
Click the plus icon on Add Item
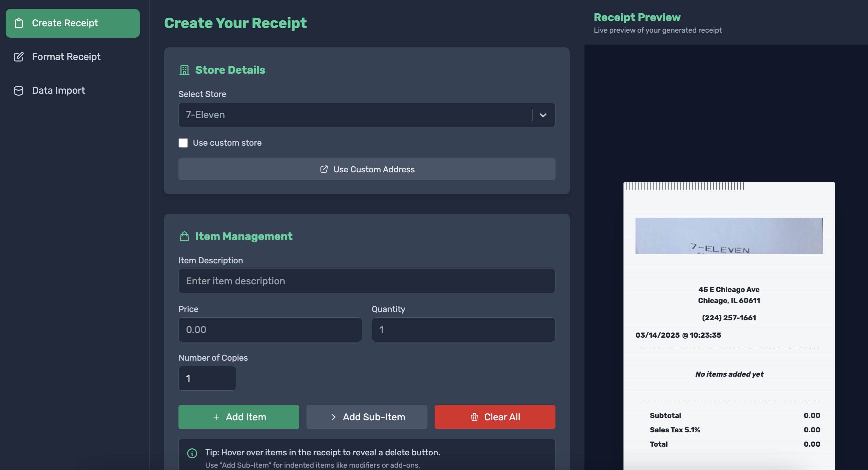point(216,417)
